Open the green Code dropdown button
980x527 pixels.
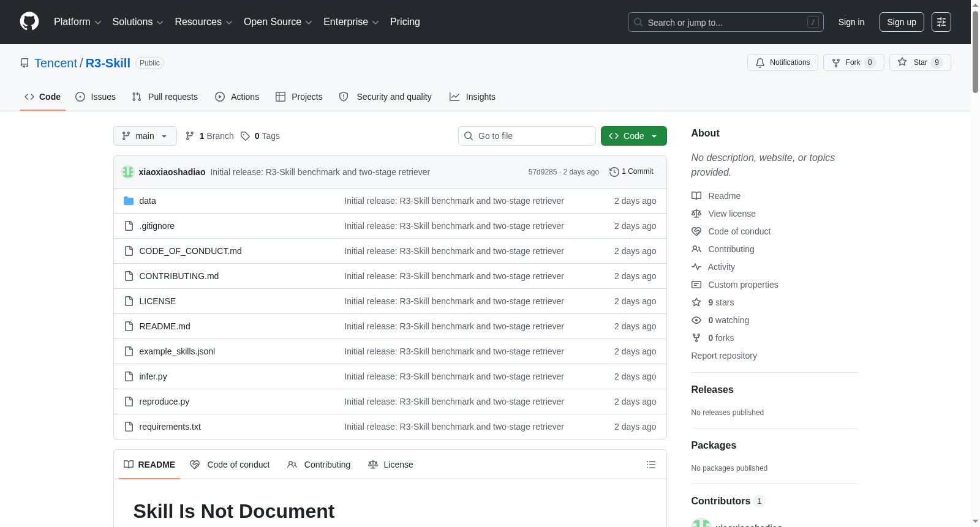click(634, 136)
